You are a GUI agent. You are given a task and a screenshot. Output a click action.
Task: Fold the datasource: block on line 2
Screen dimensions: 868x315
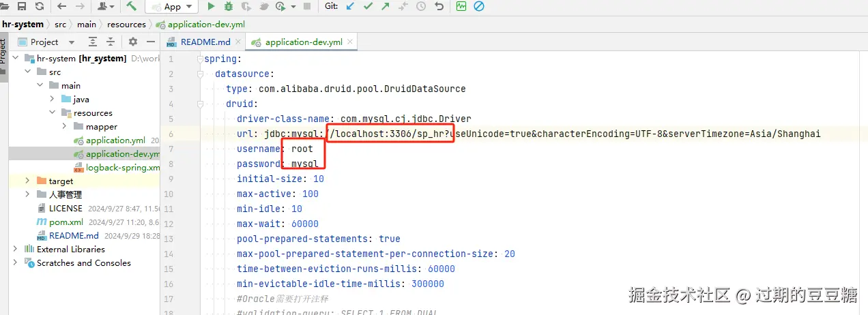tap(200, 74)
